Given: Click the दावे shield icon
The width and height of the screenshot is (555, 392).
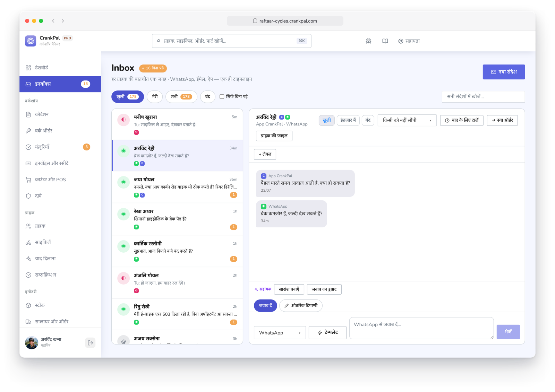Looking at the screenshot, I should click(x=28, y=196).
